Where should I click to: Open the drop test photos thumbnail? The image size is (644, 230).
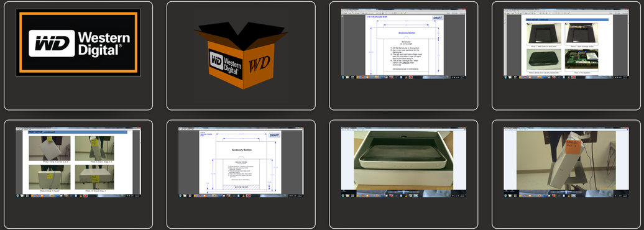(x=78, y=162)
